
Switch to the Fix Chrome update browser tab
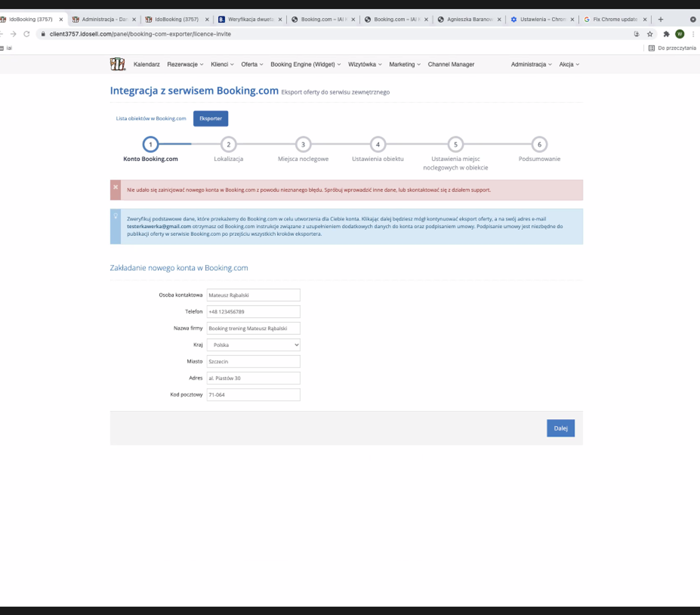click(615, 19)
